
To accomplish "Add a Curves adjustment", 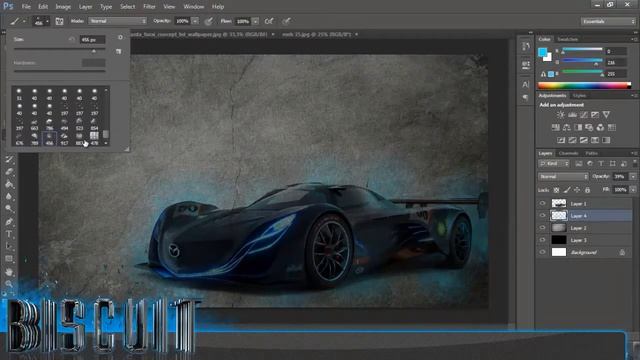I will tap(584, 115).
